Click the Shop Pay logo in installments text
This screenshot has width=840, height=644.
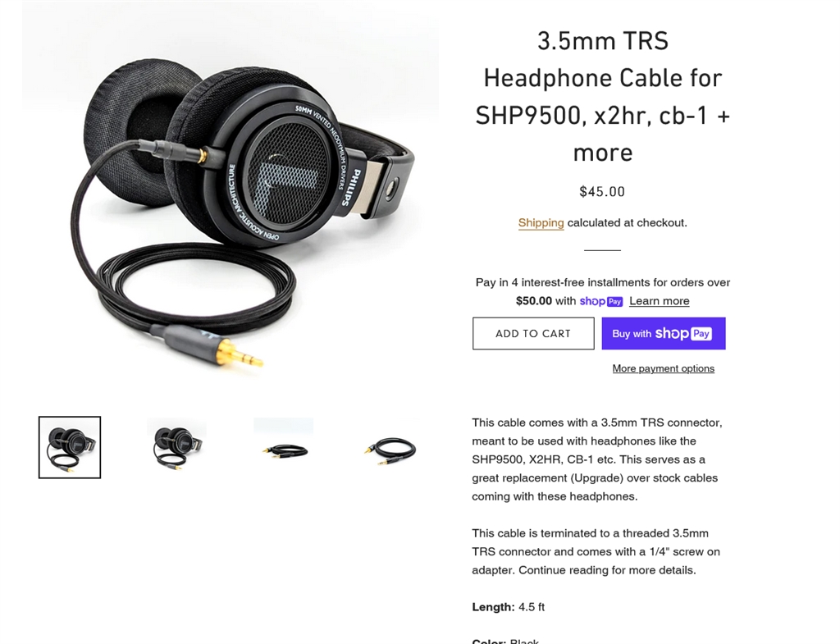pyautogui.click(x=600, y=301)
